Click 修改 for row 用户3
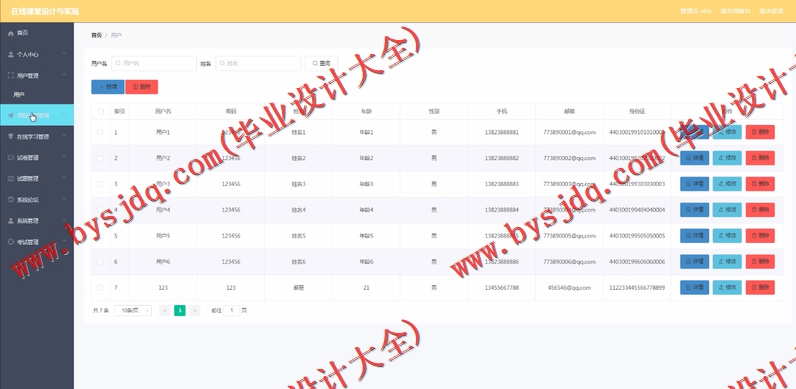This screenshot has height=389, width=796. click(x=727, y=184)
